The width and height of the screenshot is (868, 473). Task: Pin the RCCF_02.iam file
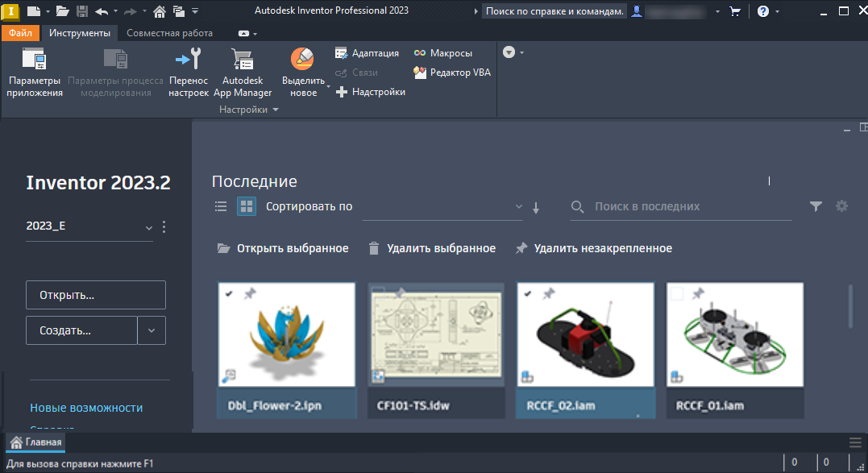click(x=549, y=294)
